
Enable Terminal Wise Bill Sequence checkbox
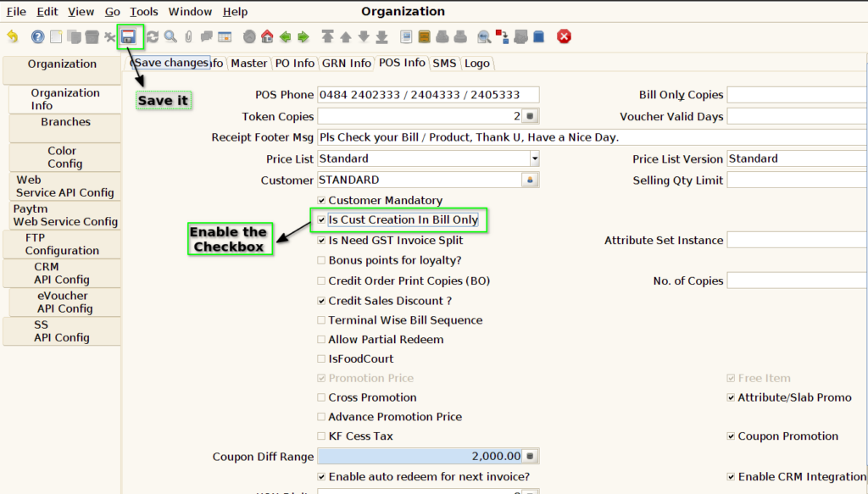point(321,319)
